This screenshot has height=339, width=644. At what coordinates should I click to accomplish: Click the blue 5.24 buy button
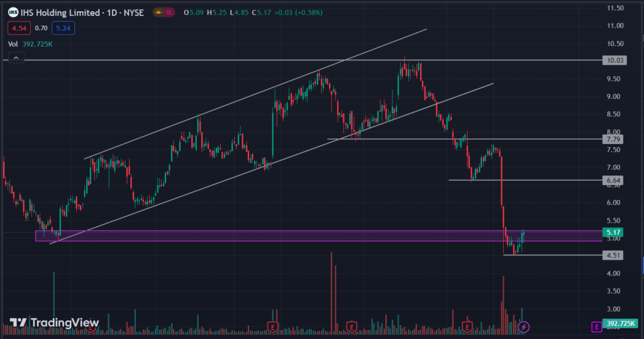pyautogui.click(x=64, y=28)
